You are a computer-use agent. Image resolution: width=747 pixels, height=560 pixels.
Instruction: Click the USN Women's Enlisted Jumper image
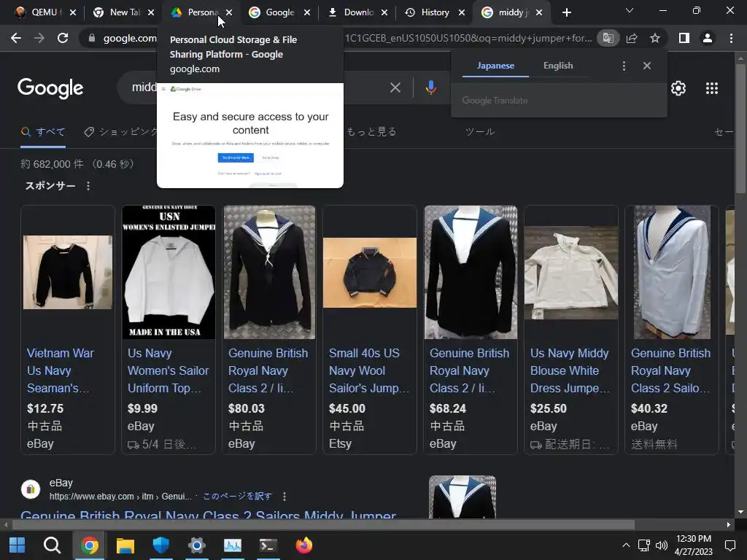[x=169, y=273]
